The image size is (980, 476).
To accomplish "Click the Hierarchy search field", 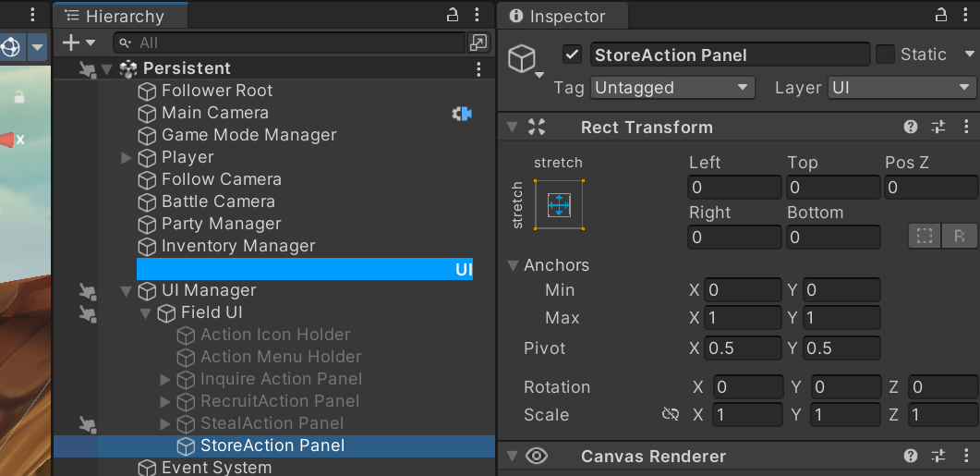I will (x=289, y=43).
